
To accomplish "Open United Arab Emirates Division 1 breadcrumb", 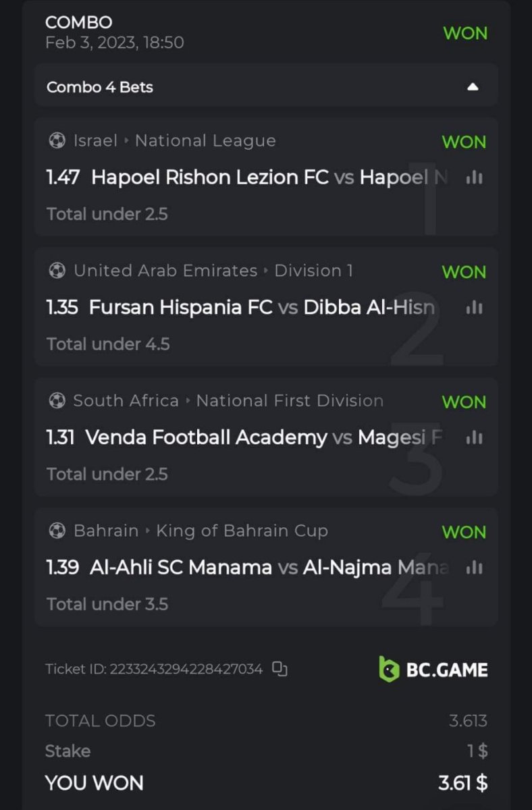I will [x=213, y=271].
